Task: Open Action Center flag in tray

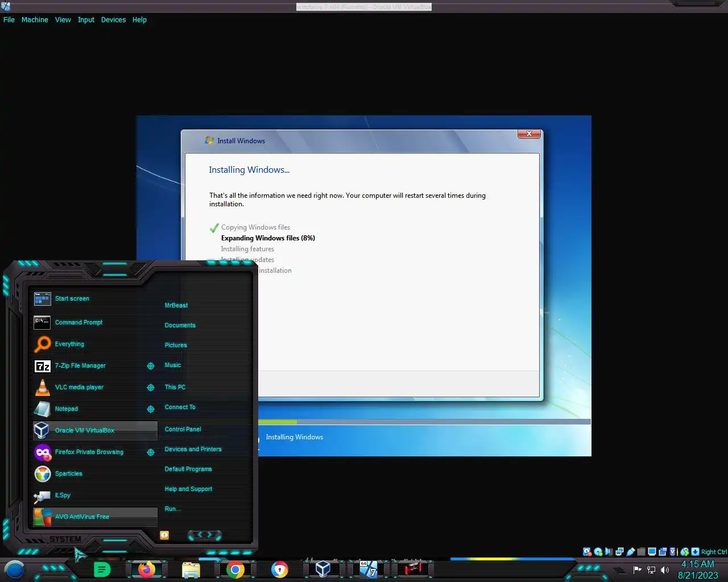Action: click(x=637, y=570)
